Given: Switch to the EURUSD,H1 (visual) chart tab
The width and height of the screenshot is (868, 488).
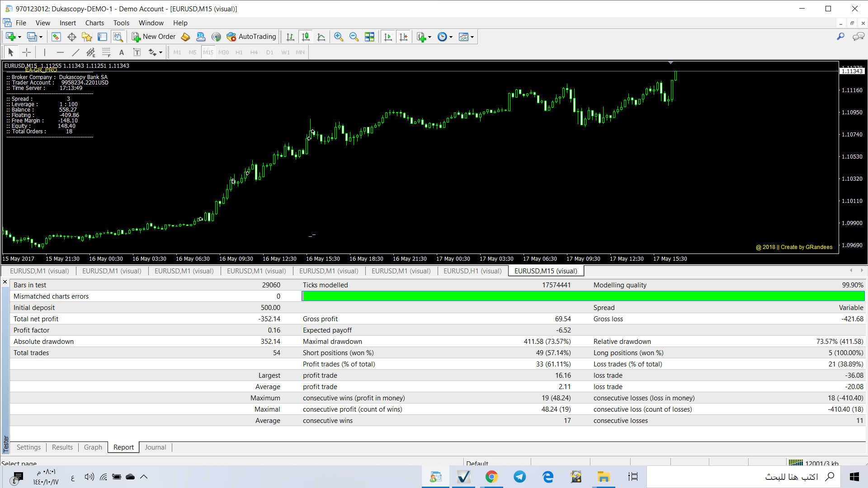Looking at the screenshot, I should pos(472,271).
